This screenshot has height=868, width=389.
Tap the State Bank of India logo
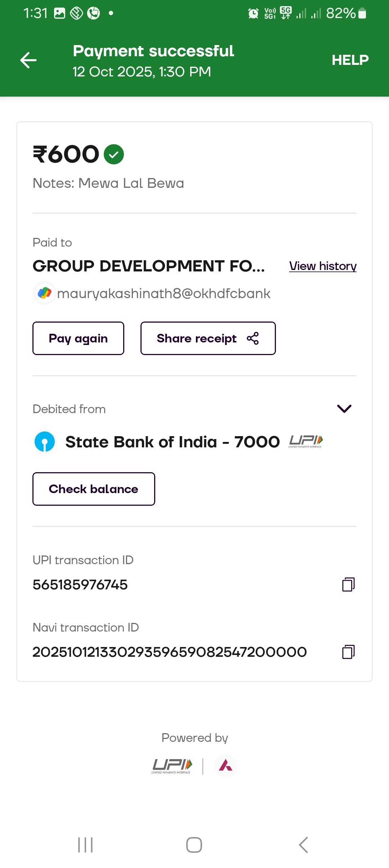[x=45, y=442]
